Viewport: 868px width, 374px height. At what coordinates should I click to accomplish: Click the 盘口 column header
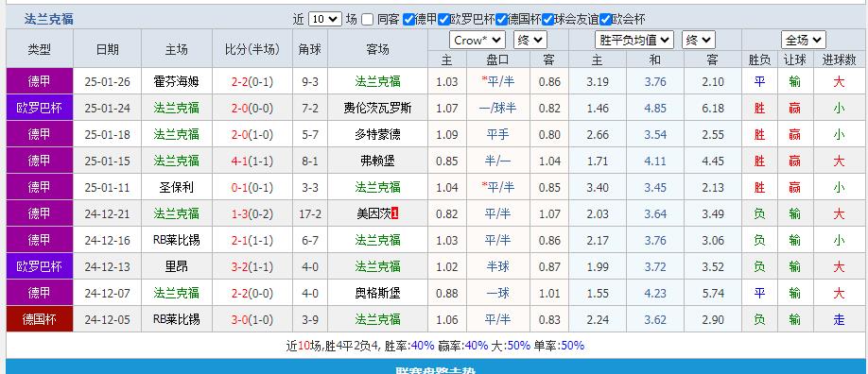tap(497, 59)
